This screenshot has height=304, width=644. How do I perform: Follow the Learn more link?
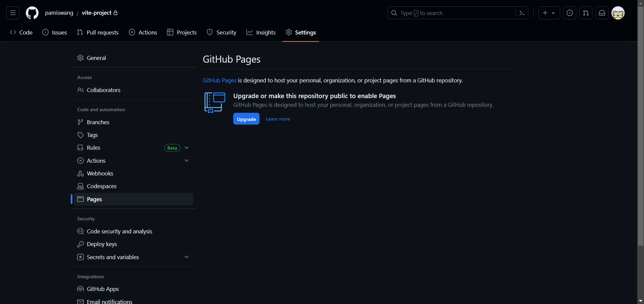[278, 119]
